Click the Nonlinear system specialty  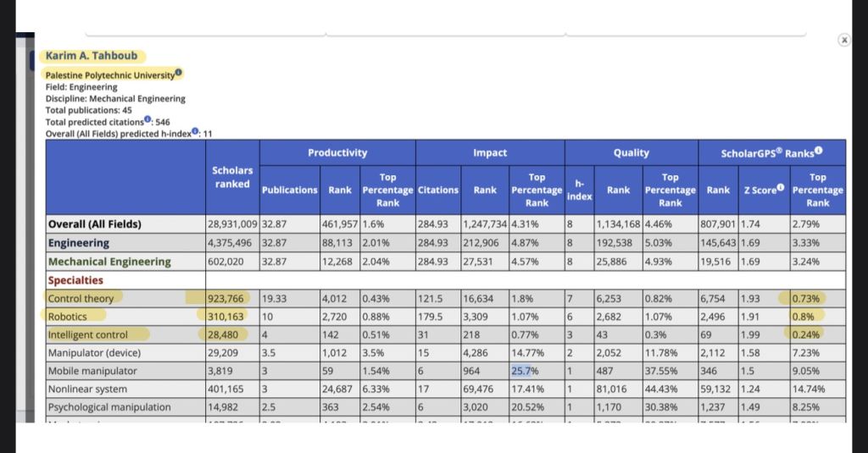tap(87, 389)
